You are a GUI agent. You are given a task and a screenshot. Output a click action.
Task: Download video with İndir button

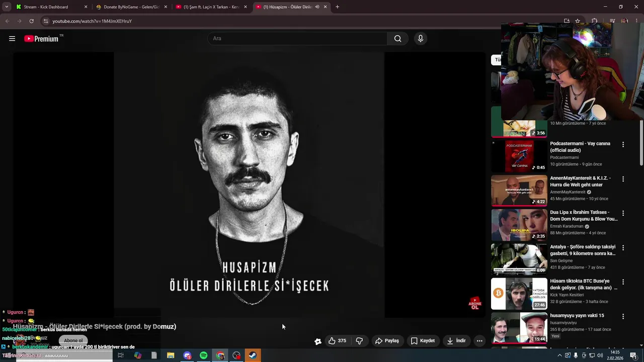point(456,341)
